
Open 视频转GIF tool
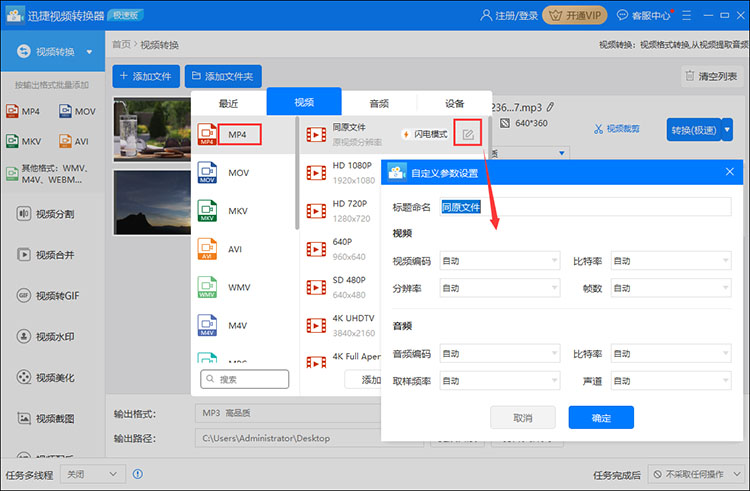point(48,295)
